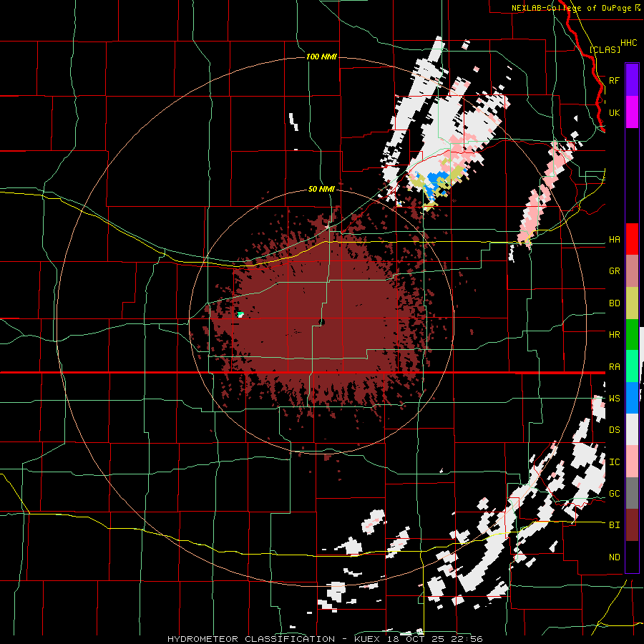Click the purple RF legend color swatch

point(632,80)
